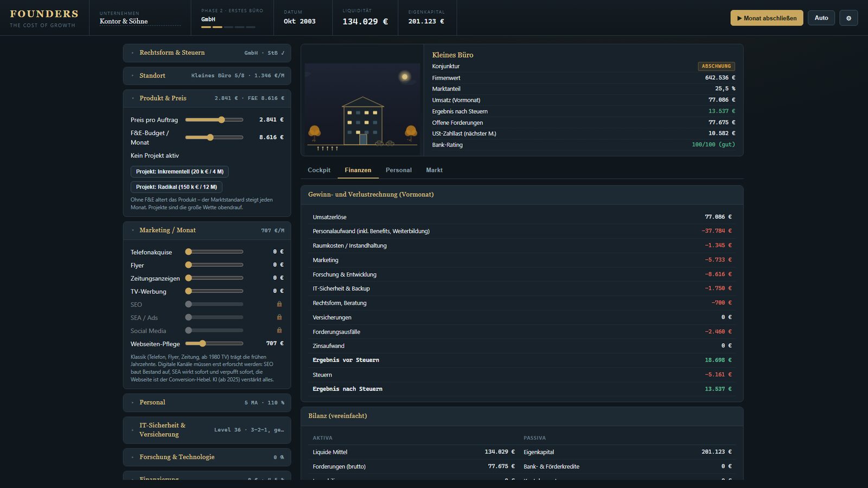Click the Monat abschließen button

(x=767, y=18)
